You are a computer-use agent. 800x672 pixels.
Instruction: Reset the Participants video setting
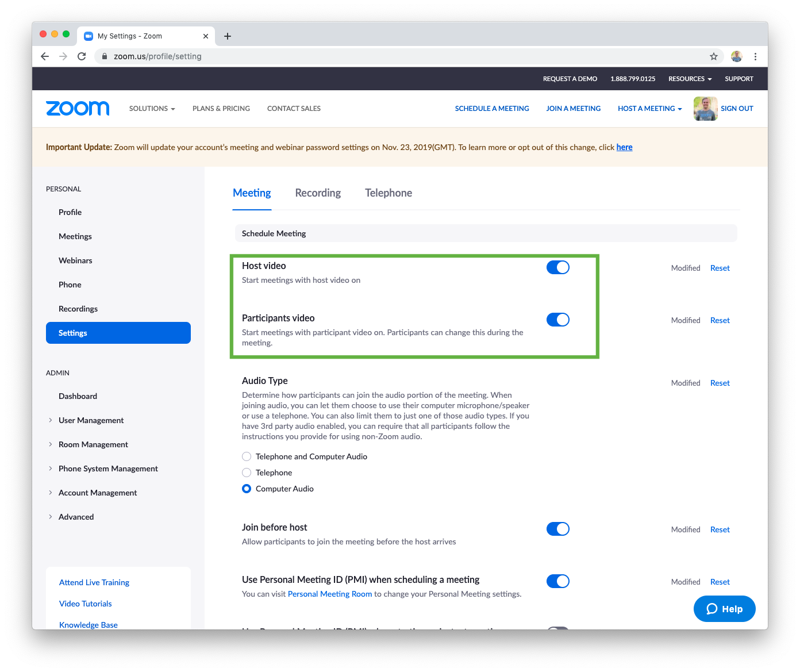click(720, 320)
